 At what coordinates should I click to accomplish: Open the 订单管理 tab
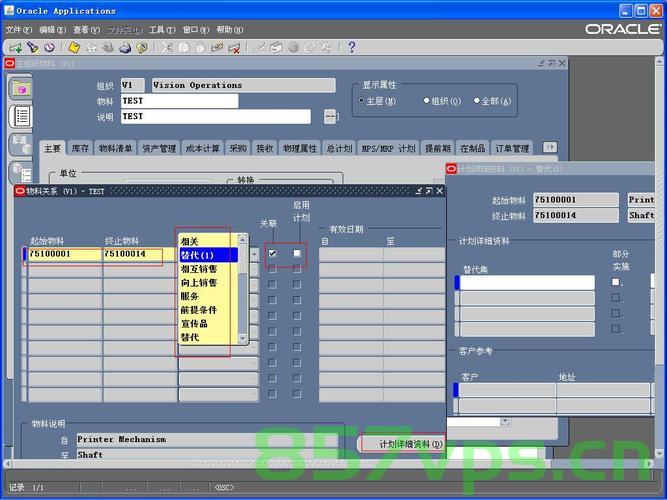tap(512, 148)
